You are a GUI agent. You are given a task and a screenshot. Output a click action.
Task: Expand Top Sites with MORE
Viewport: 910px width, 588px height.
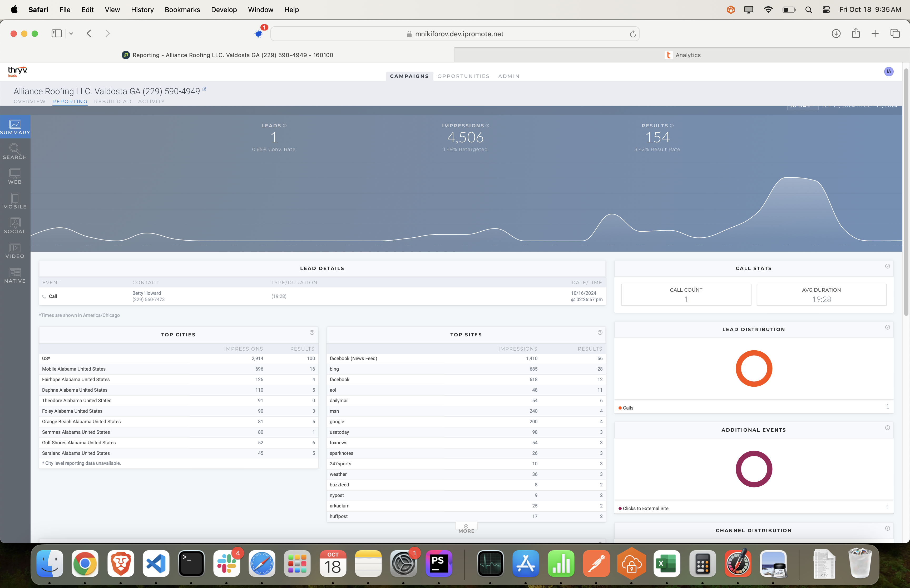[x=466, y=529]
